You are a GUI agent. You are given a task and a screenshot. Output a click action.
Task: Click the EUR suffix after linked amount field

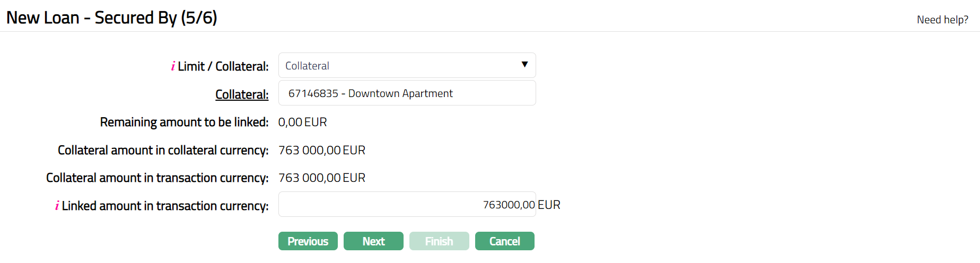click(549, 205)
